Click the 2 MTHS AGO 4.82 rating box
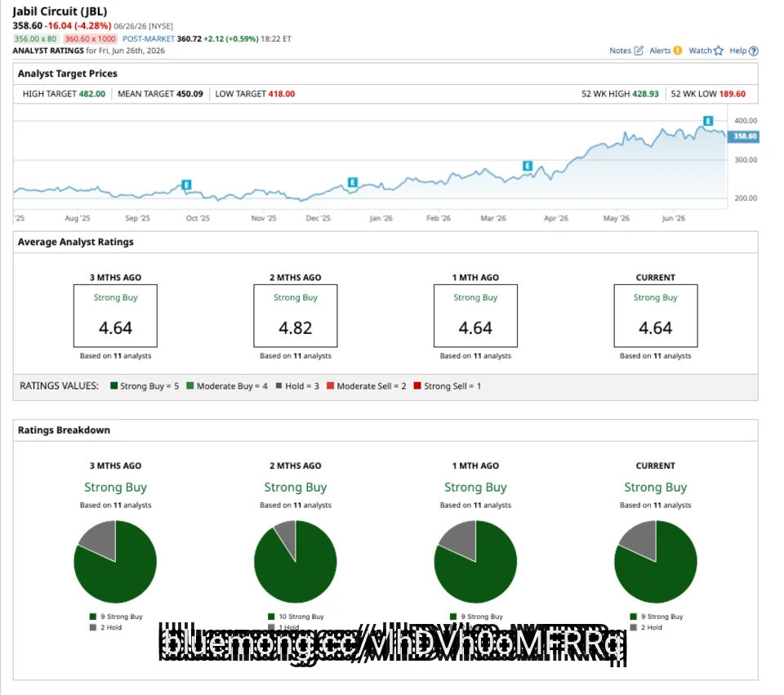The width and height of the screenshot is (784, 695). coord(296,316)
